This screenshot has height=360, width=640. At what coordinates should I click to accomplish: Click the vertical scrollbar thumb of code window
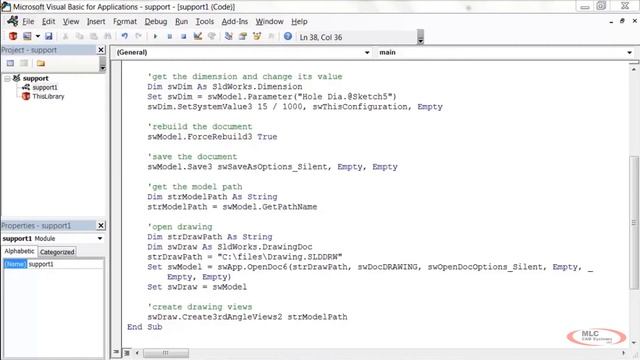pos(634,222)
